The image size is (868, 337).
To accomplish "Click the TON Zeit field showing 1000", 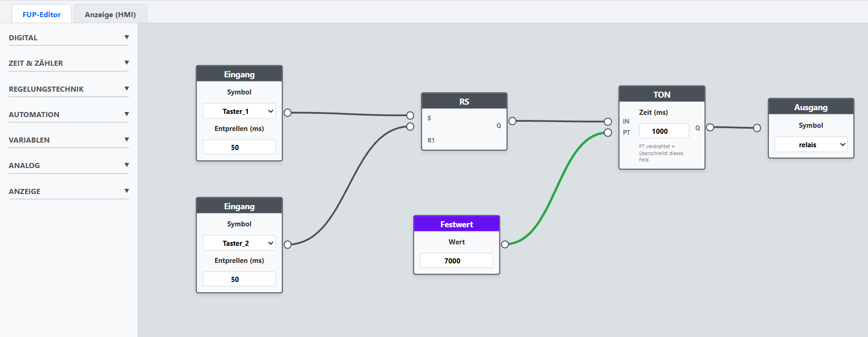I will click(x=664, y=131).
